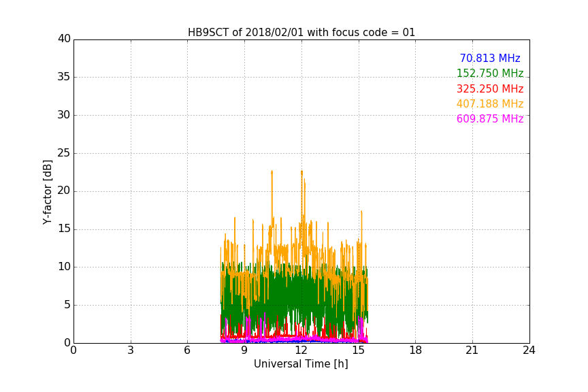Select the 325.250 MHz legend label
This screenshot has height=392, width=588.
[x=490, y=89]
